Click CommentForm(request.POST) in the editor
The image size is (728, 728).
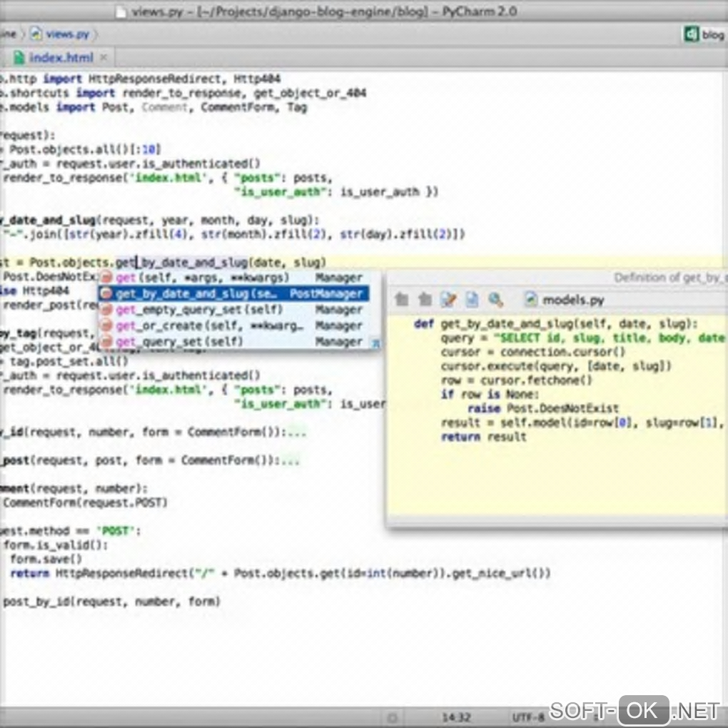(x=85, y=503)
